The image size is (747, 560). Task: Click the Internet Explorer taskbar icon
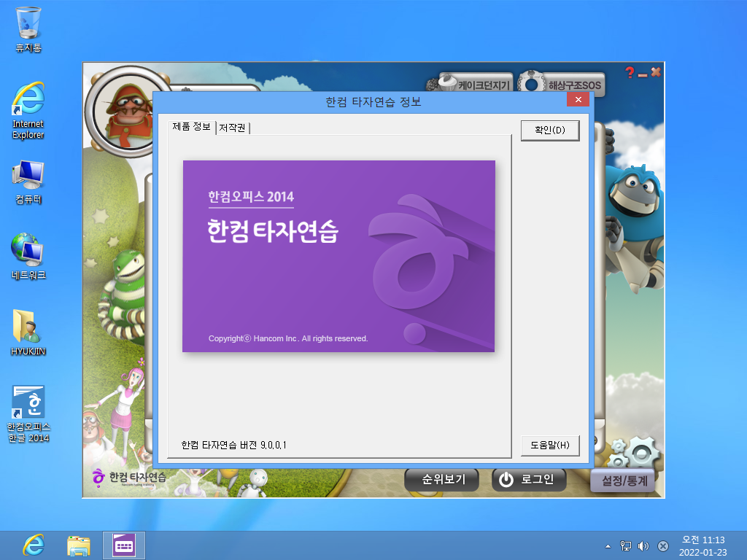click(x=34, y=545)
